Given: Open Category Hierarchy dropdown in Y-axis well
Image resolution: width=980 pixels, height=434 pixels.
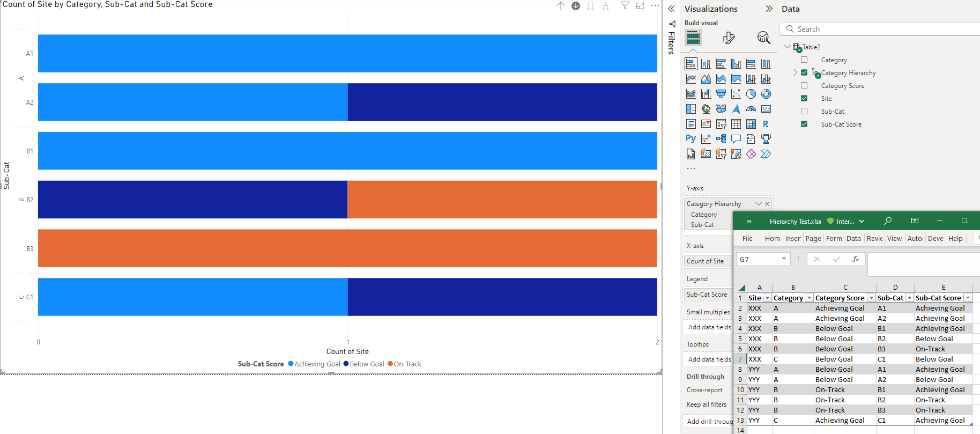Looking at the screenshot, I should 759,204.
